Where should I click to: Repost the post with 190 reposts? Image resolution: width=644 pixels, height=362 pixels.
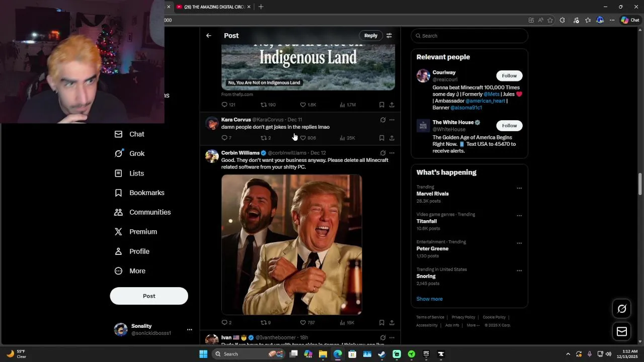(x=268, y=105)
